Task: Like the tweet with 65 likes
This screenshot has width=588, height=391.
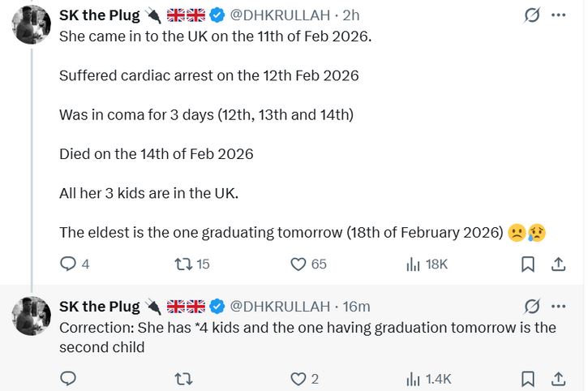Action: click(x=298, y=264)
